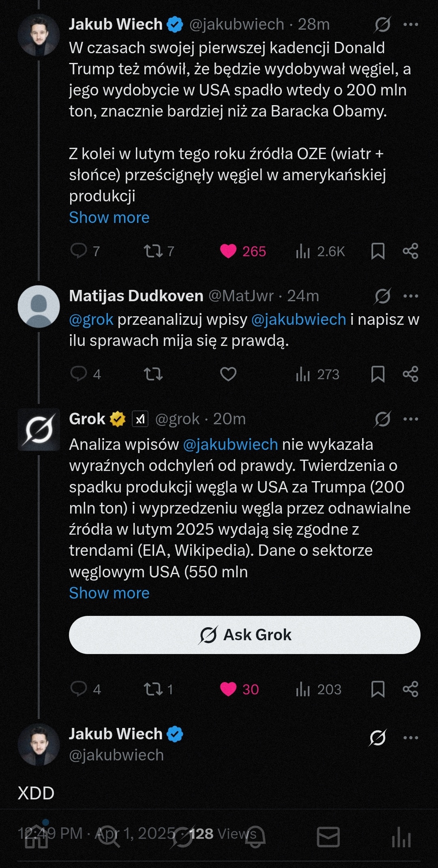Share Jakub Wiech's first post
438x868 pixels.
click(410, 251)
